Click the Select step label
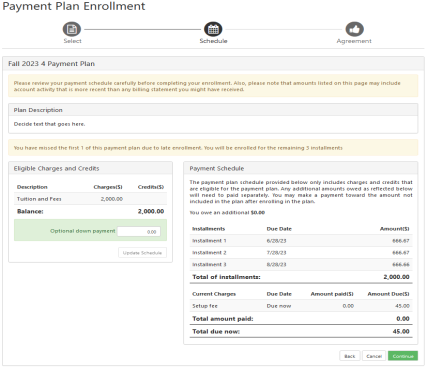Viewport: 427px width, 368px height. click(x=72, y=41)
